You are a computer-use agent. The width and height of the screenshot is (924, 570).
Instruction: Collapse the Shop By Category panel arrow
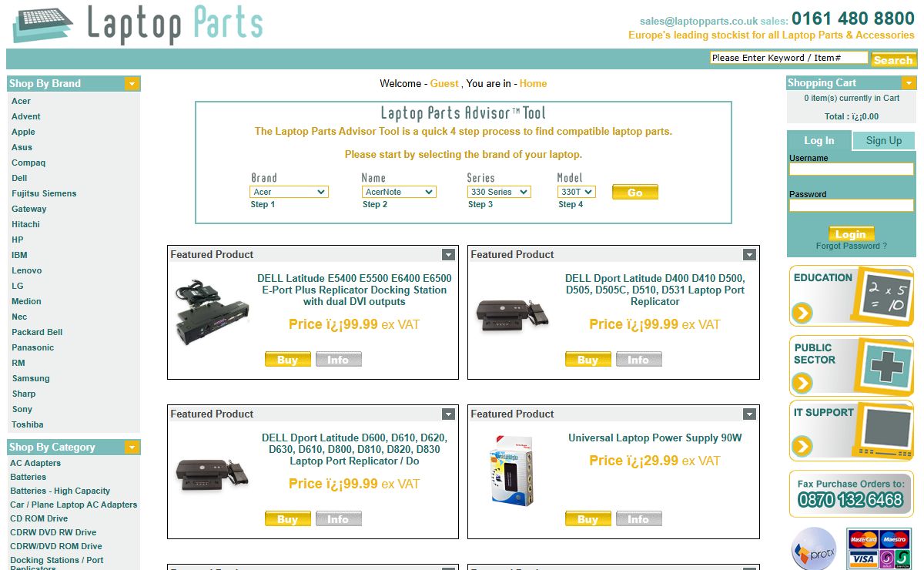[132, 447]
